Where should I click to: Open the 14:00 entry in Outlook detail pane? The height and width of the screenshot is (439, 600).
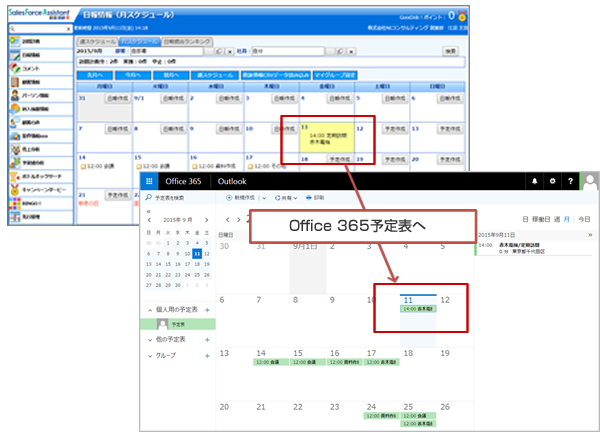click(x=532, y=248)
